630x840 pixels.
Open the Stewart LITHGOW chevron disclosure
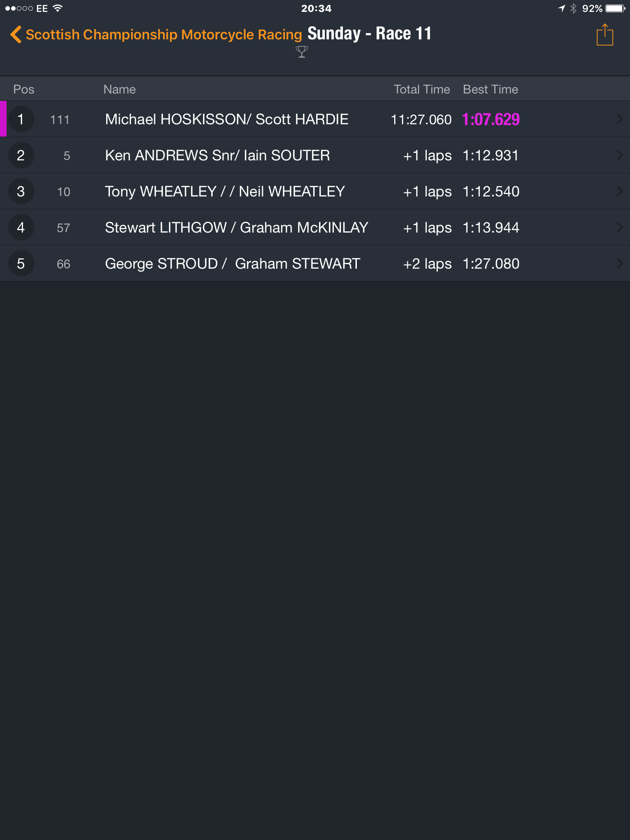pos(619,228)
